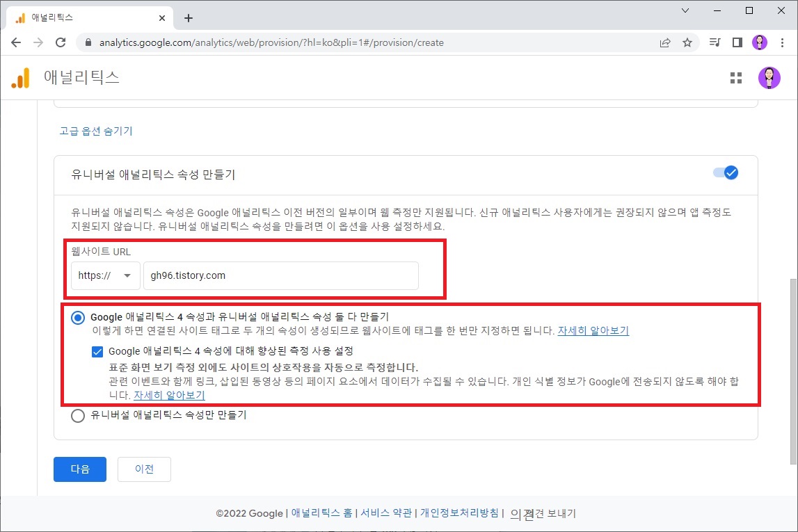Share this page via share icon
This screenshot has height=532, width=798.
(x=665, y=42)
